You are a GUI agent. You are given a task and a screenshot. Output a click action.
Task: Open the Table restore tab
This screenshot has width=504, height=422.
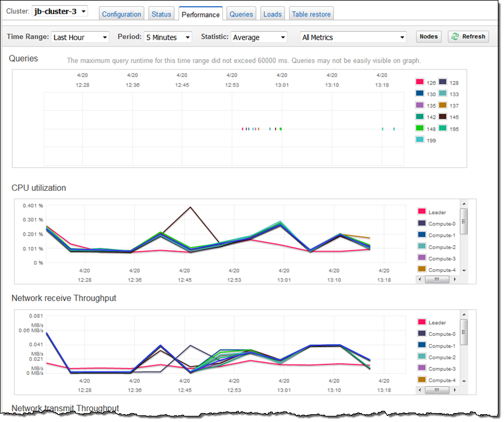[x=311, y=14]
